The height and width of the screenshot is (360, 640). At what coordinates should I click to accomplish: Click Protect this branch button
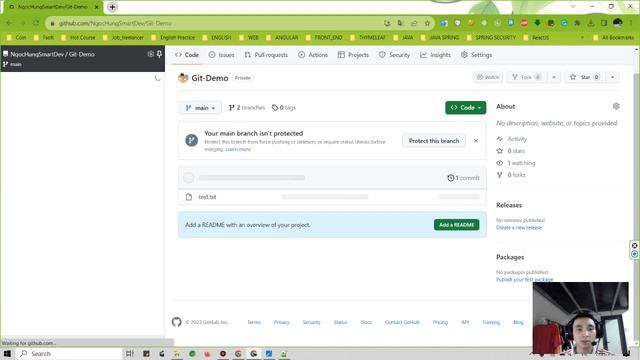[434, 141]
